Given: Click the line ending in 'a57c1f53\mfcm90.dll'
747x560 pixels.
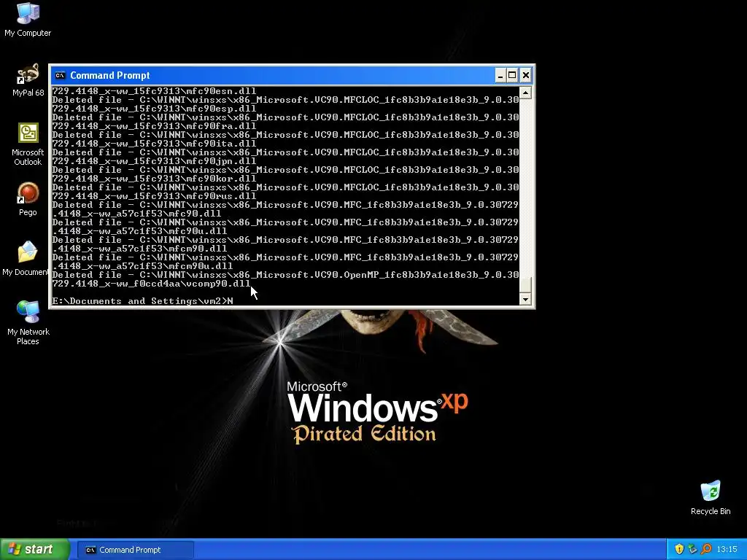Looking at the screenshot, I should (x=139, y=249).
